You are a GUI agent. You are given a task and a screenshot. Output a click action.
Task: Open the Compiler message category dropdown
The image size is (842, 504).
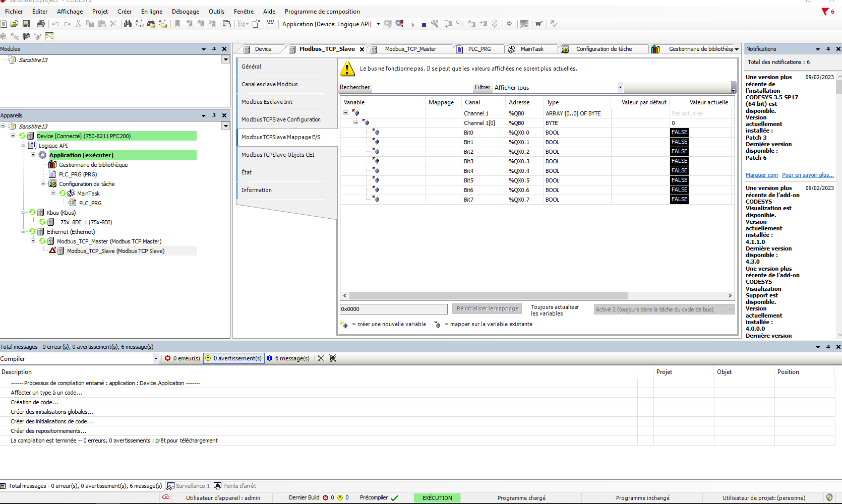156,359
